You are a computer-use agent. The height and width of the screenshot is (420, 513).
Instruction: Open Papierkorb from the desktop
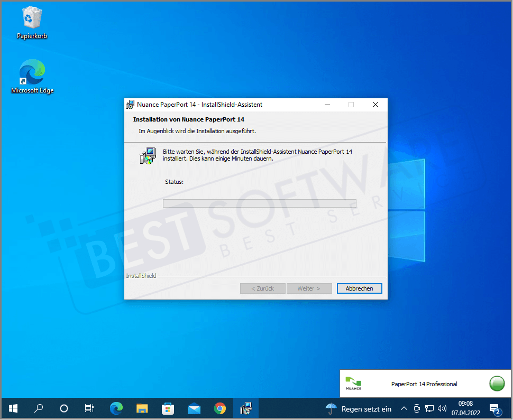pyautogui.click(x=32, y=18)
